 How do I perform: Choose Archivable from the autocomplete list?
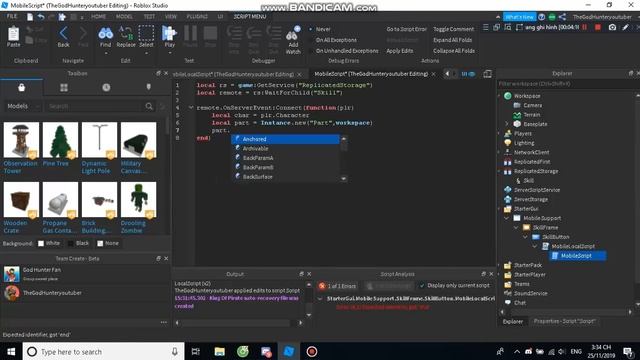pyautogui.click(x=286, y=149)
